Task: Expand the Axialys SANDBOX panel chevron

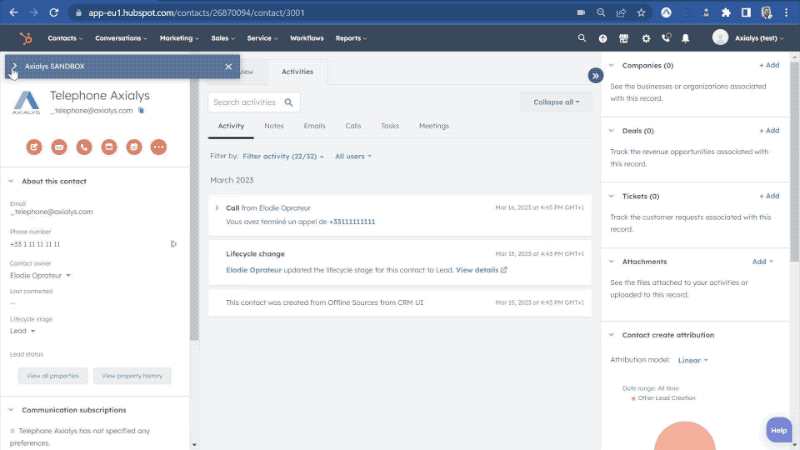Action: [x=15, y=66]
